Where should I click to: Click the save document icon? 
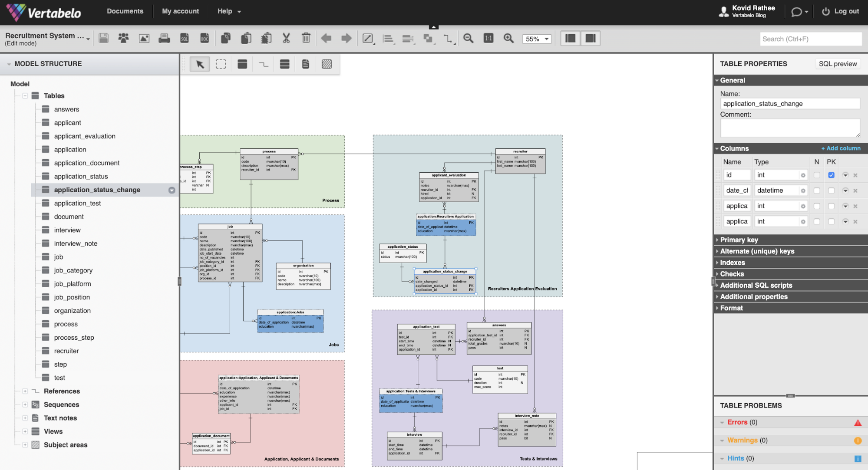pos(104,39)
